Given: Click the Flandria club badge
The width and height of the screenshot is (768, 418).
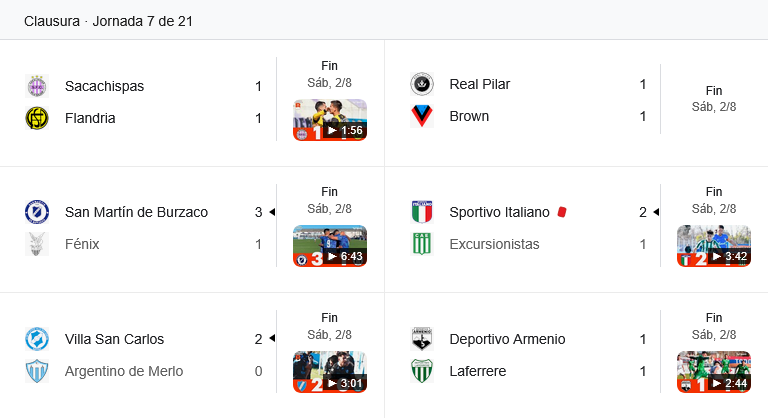Looking at the screenshot, I should 37,118.
